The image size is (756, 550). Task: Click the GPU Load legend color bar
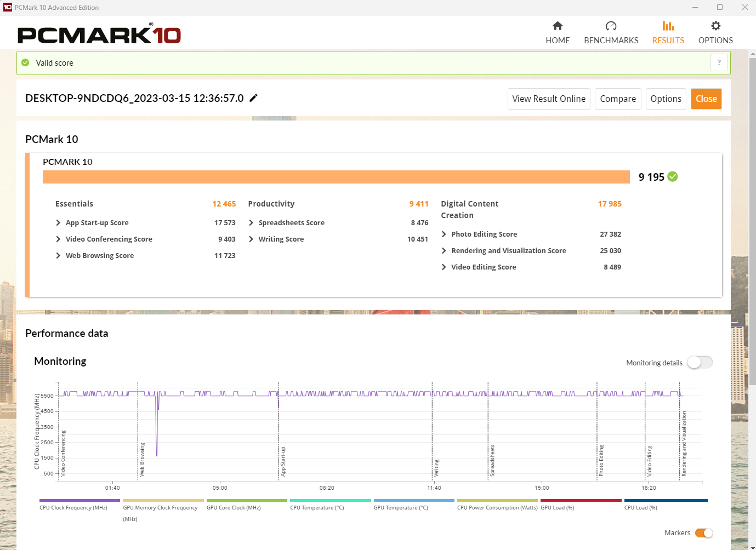(581, 500)
